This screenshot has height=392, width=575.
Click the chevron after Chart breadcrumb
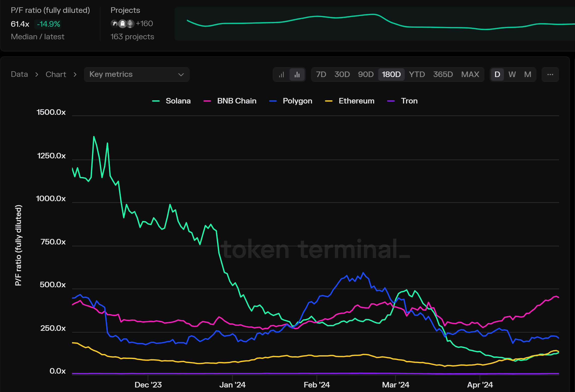click(75, 75)
